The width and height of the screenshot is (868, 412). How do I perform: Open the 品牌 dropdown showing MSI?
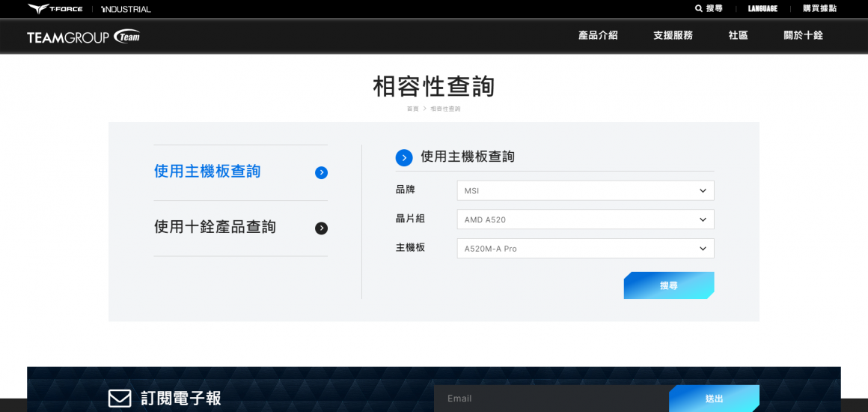click(585, 190)
